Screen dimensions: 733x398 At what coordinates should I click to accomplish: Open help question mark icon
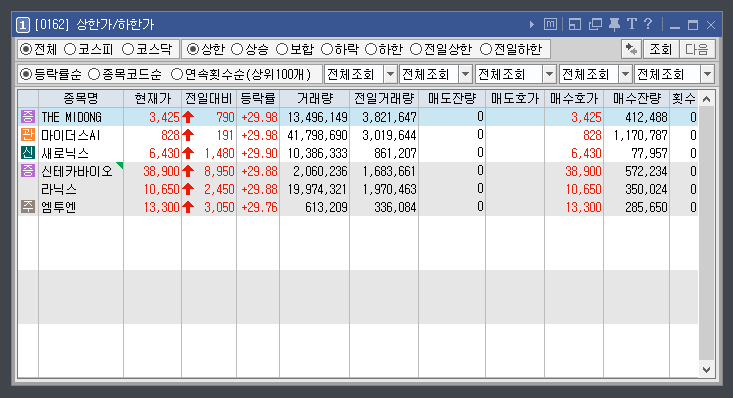click(648, 24)
